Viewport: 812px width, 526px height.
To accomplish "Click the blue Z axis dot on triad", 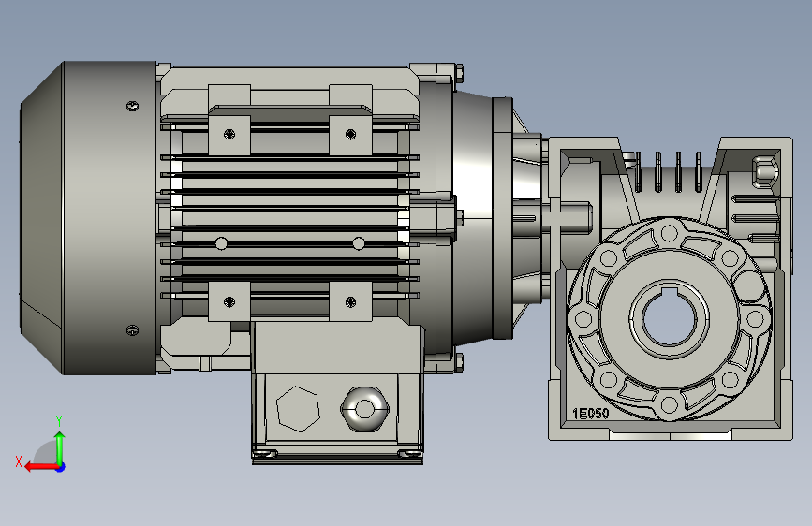I will pos(61,467).
